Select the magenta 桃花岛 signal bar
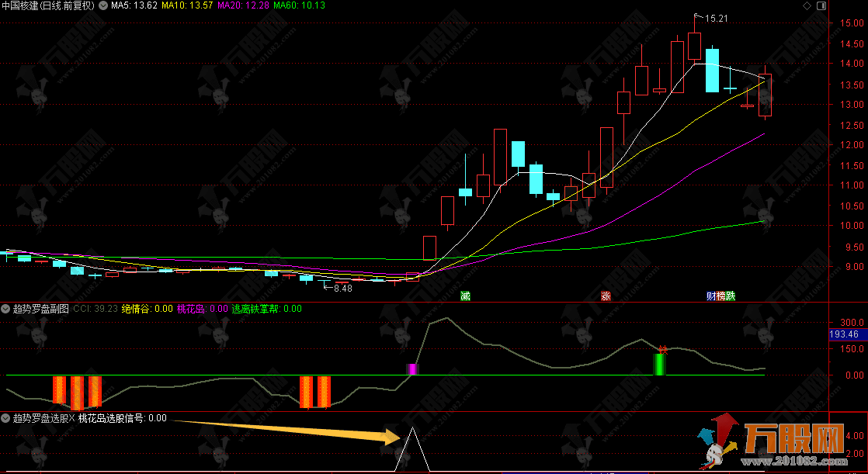The width and height of the screenshot is (868, 474). pos(413,369)
